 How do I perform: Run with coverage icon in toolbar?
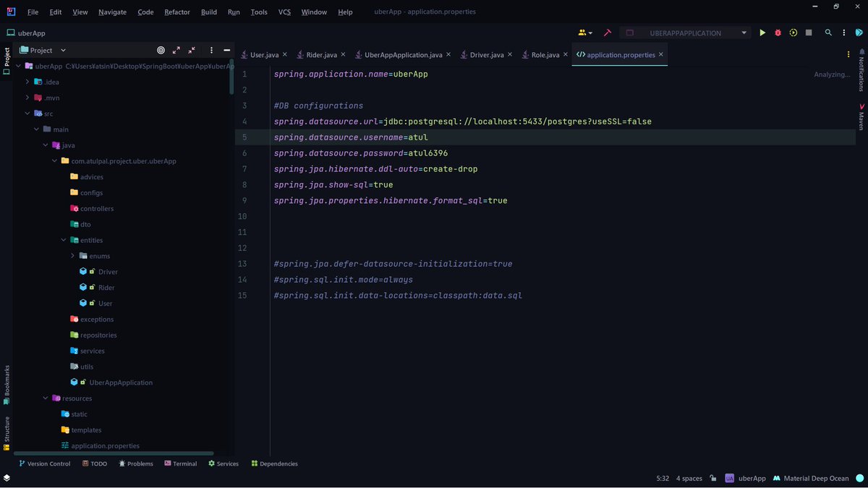point(793,33)
